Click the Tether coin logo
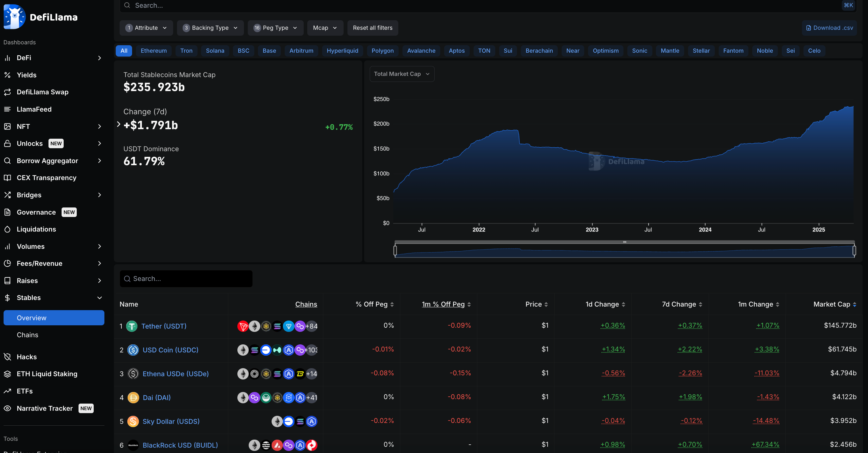Image resolution: width=868 pixels, height=453 pixels. (x=132, y=326)
